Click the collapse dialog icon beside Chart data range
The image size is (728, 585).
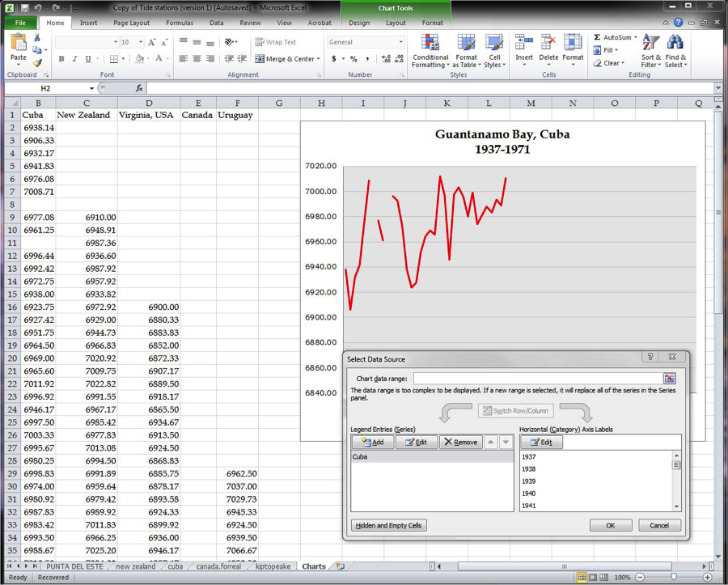coord(669,379)
